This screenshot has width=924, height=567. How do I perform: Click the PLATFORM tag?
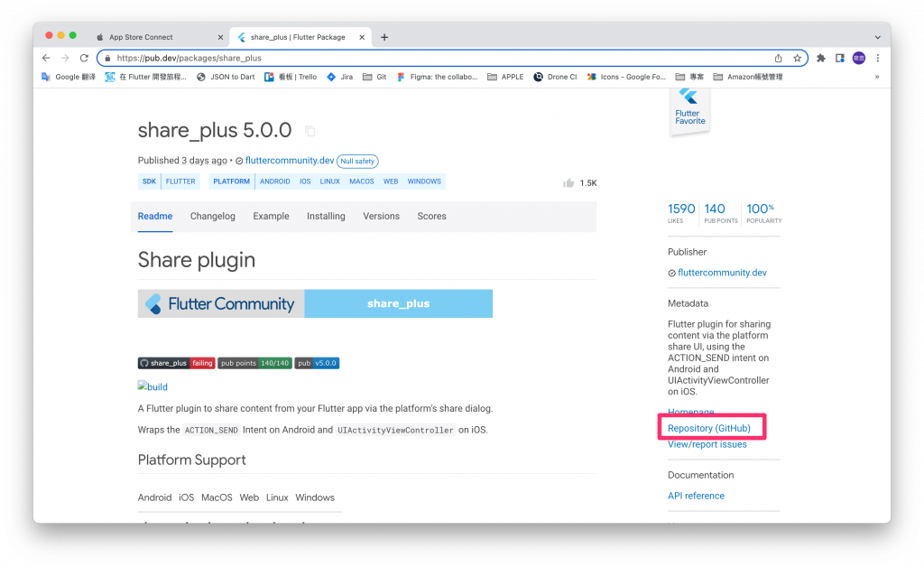coord(232,181)
